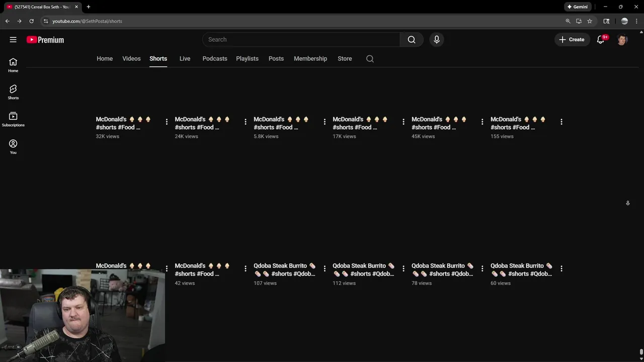This screenshot has height=362, width=644.
Task: Open more actions for the 5.8K views short
Action: click(325, 122)
